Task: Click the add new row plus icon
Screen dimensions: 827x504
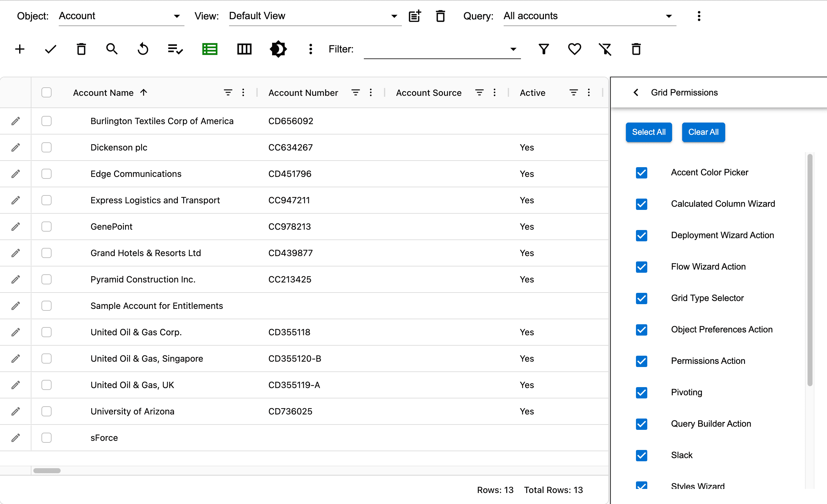Action: tap(20, 49)
